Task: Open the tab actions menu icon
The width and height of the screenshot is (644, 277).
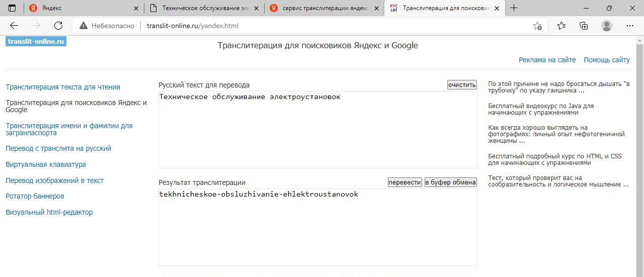Action: click(12, 8)
